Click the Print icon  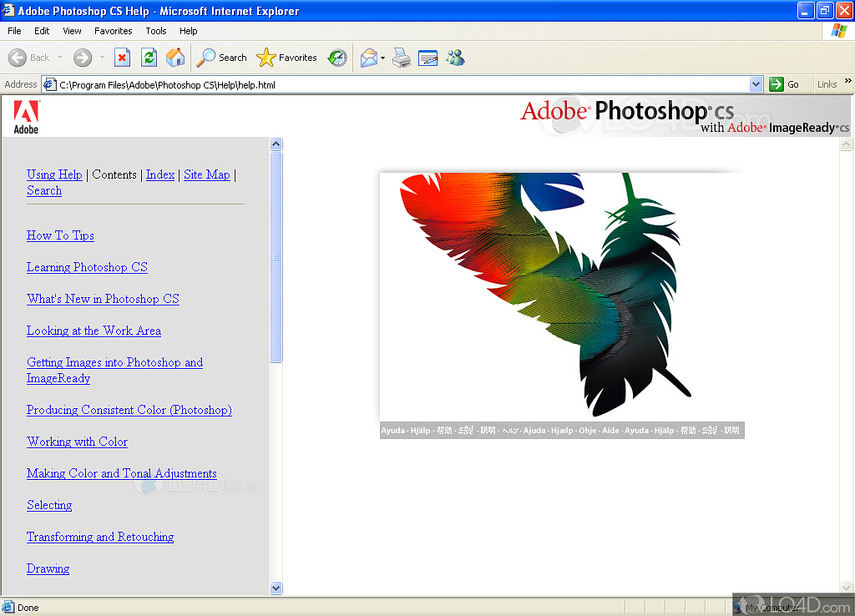point(402,58)
